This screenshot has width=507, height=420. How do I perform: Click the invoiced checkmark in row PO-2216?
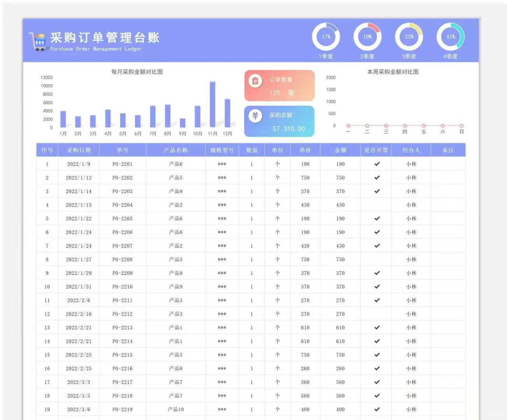377,368
